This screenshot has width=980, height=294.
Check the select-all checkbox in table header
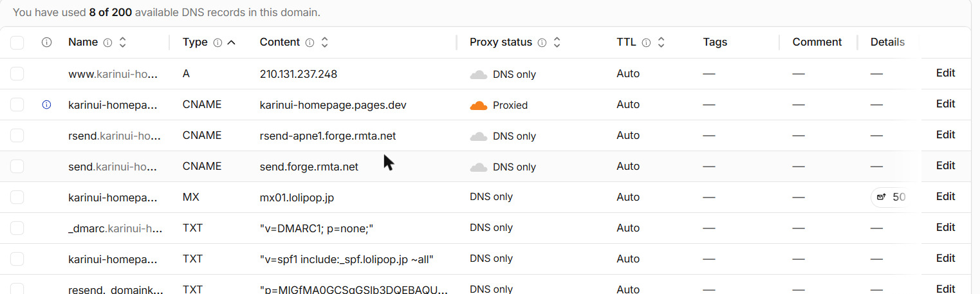17,42
